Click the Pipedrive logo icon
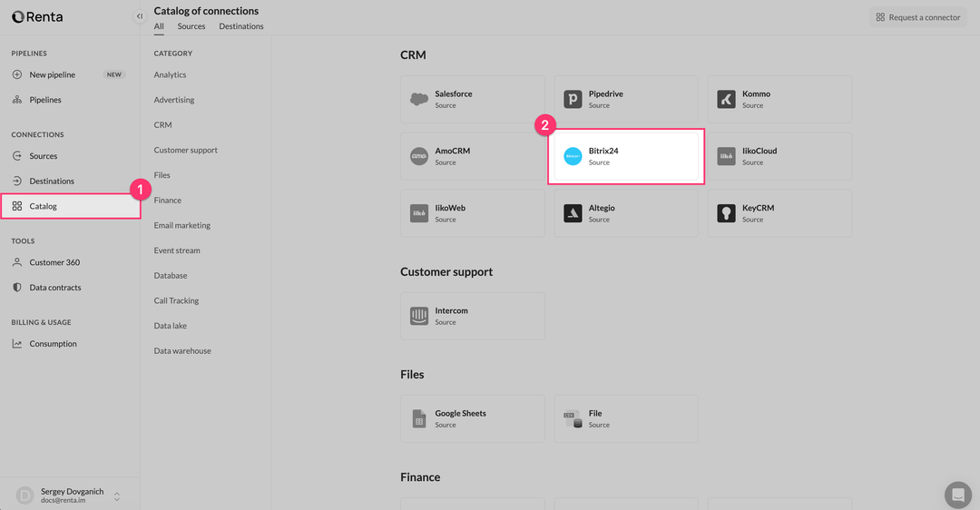Screen dimensions: 980x510 (x=573, y=99)
